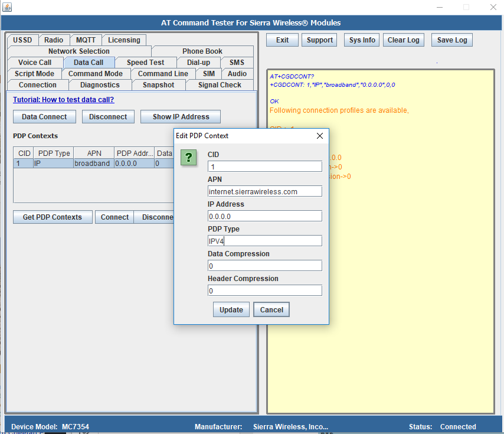The image size is (504, 434).
Task: Click the Support button
Action: pyautogui.click(x=319, y=40)
